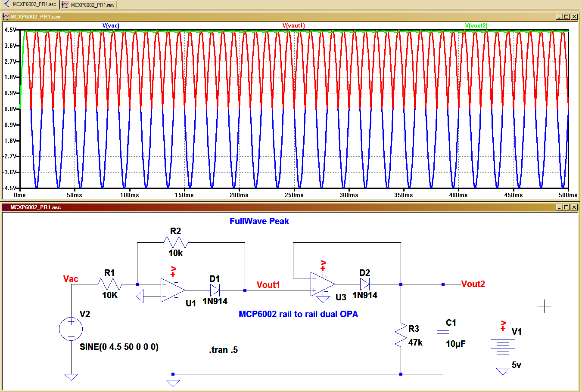This screenshot has width=582, height=392.
Task: Click the 10µF value of C1
Action: 456,344
